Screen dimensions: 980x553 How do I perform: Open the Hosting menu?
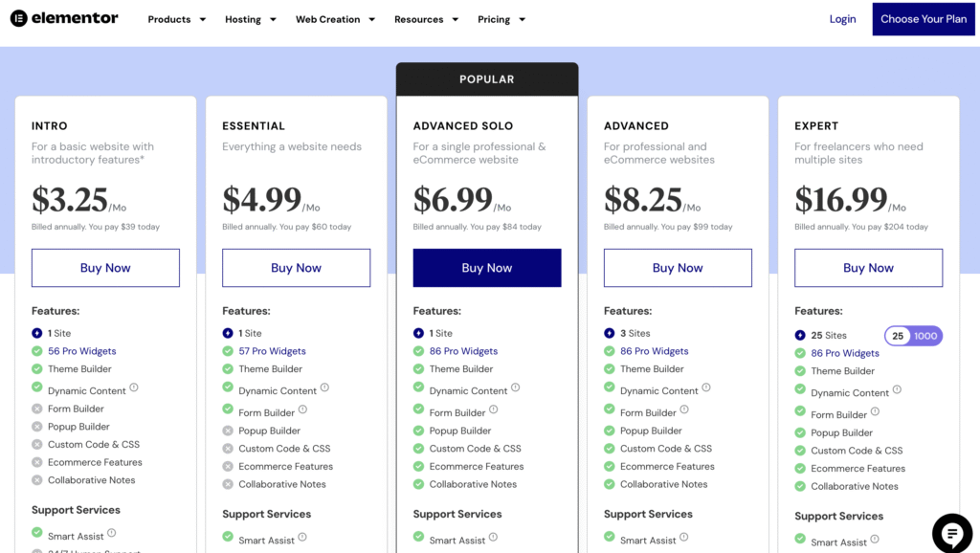250,19
